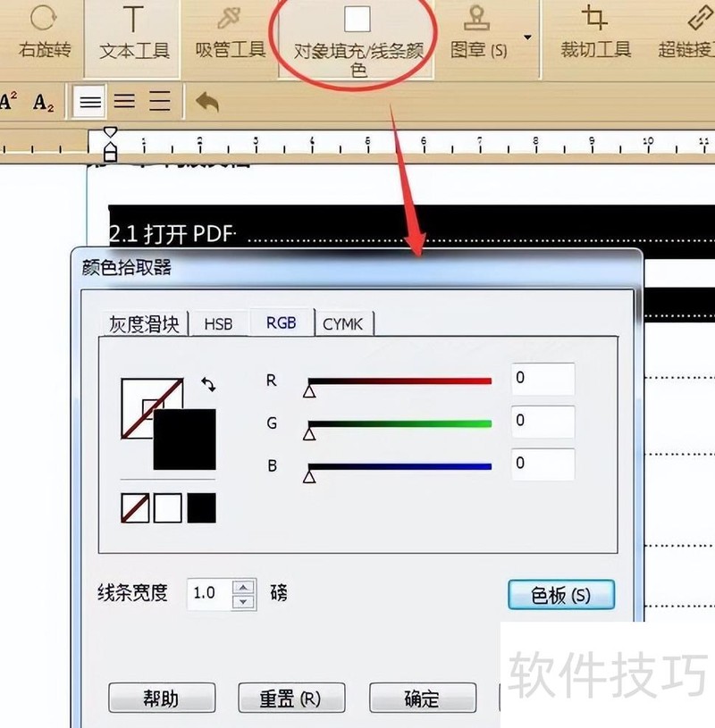
Task: Click the R channel value field
Action: [541, 379]
